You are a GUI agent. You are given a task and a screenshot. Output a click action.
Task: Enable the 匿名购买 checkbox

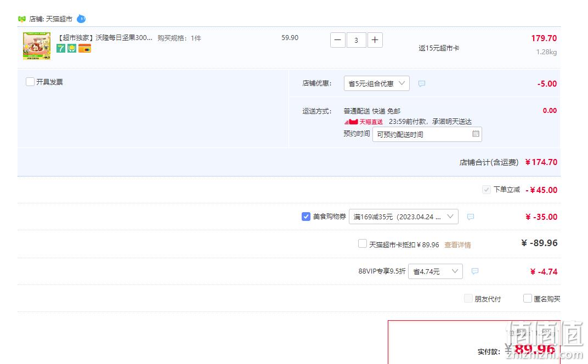point(527,298)
